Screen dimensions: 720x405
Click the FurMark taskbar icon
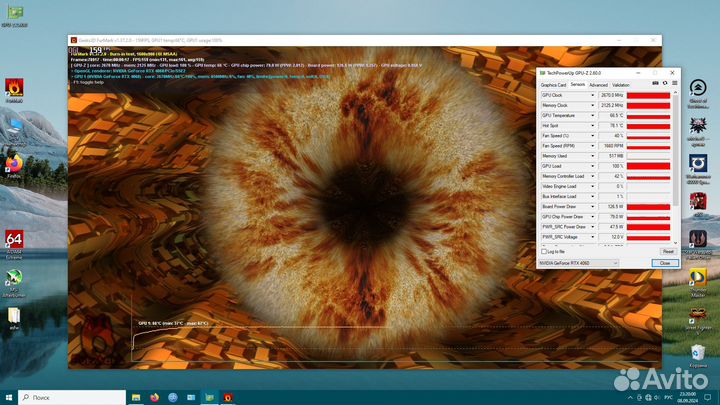pyautogui.click(x=227, y=396)
